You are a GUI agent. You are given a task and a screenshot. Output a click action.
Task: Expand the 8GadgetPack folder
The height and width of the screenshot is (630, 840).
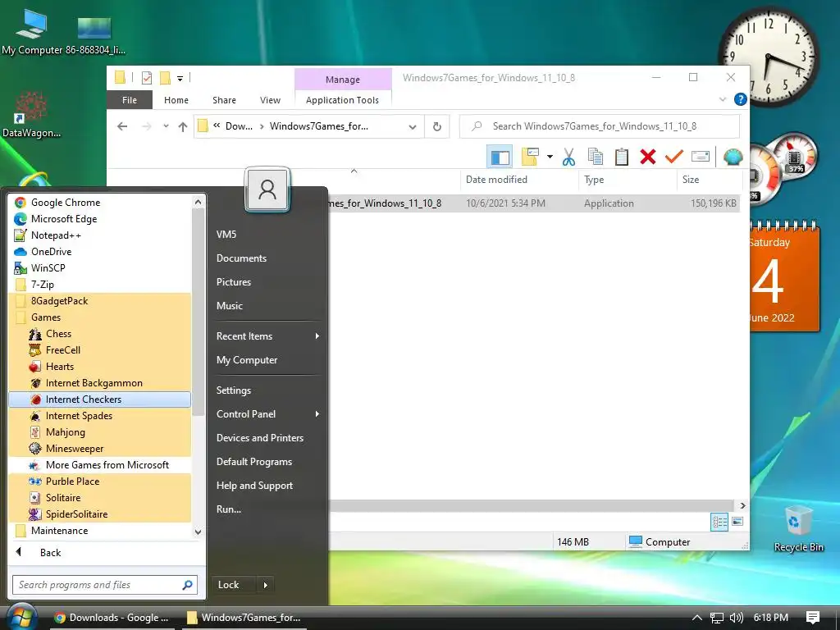click(x=99, y=301)
